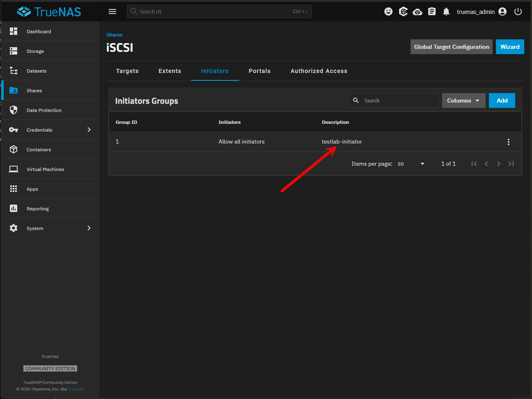Go to the previous page of results
532x399 pixels.
pyautogui.click(x=486, y=164)
